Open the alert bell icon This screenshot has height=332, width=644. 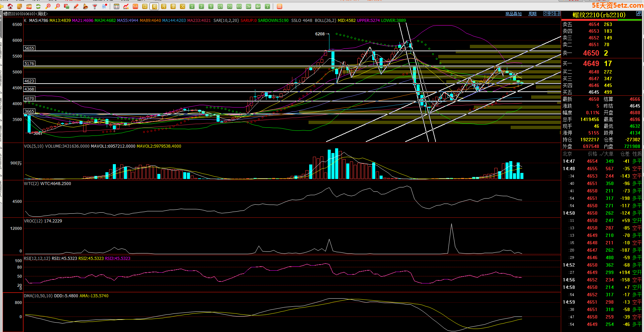click(86, 6)
